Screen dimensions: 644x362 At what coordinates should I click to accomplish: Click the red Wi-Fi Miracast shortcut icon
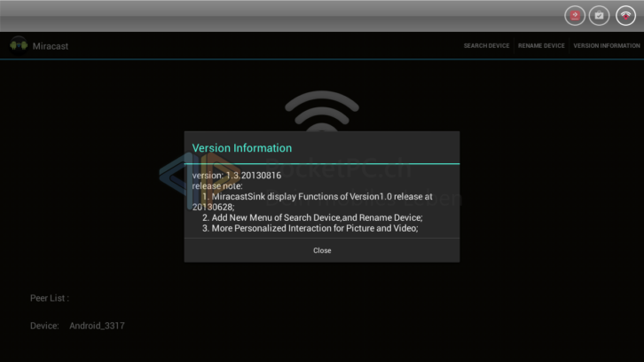(625, 16)
